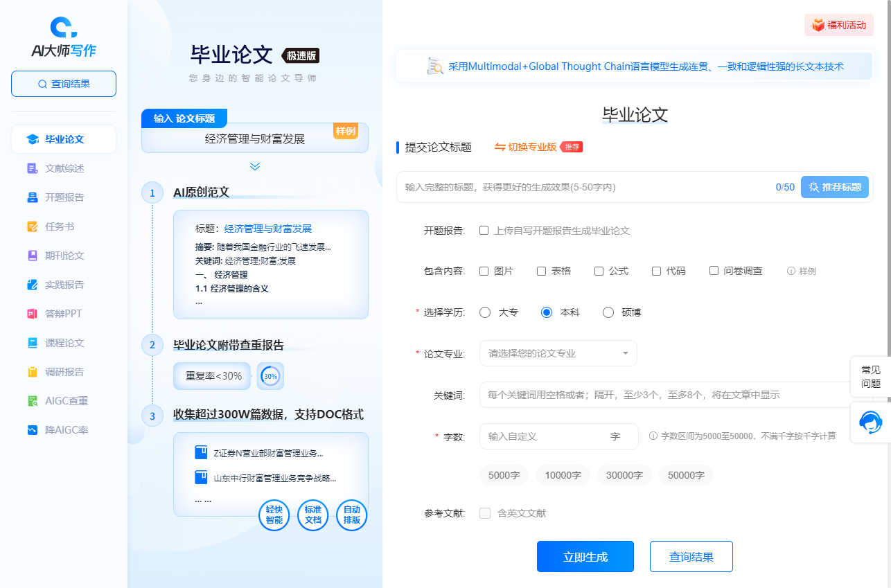Click the 答辩PPT icon in sidebar

(x=32, y=314)
